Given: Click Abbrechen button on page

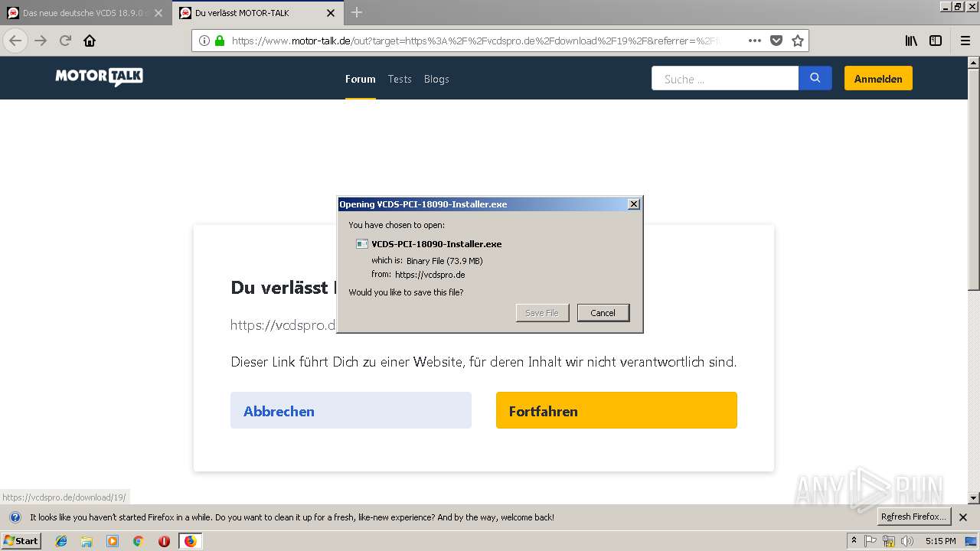Looking at the screenshot, I should click(351, 410).
